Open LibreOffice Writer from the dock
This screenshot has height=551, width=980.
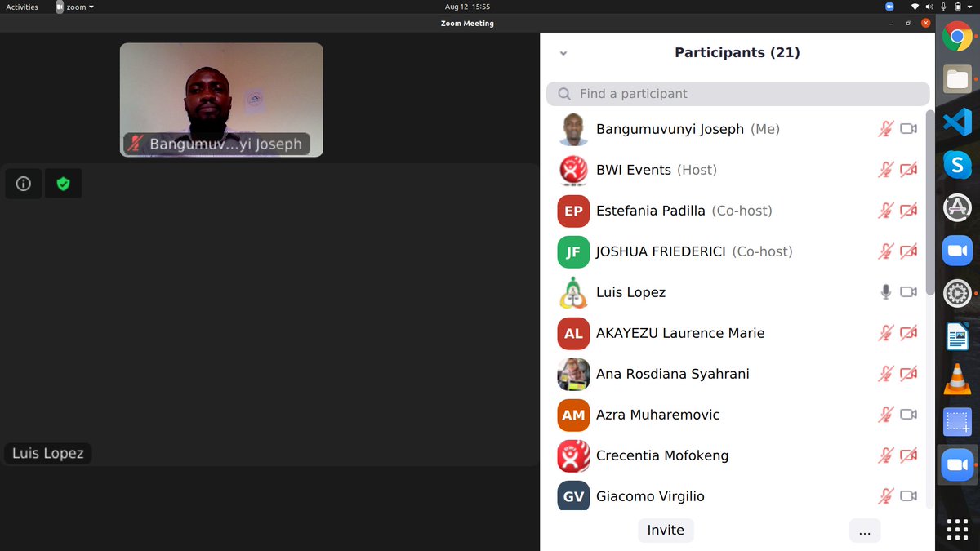tap(957, 335)
